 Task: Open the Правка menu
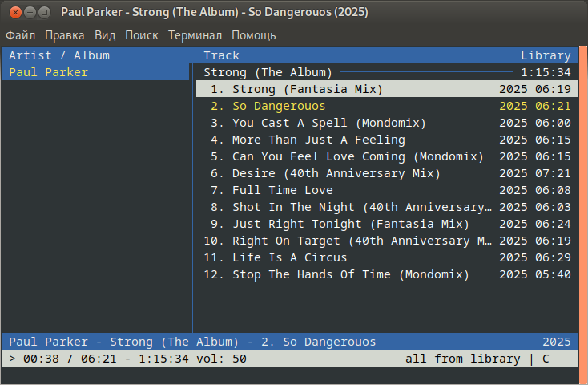coord(65,35)
